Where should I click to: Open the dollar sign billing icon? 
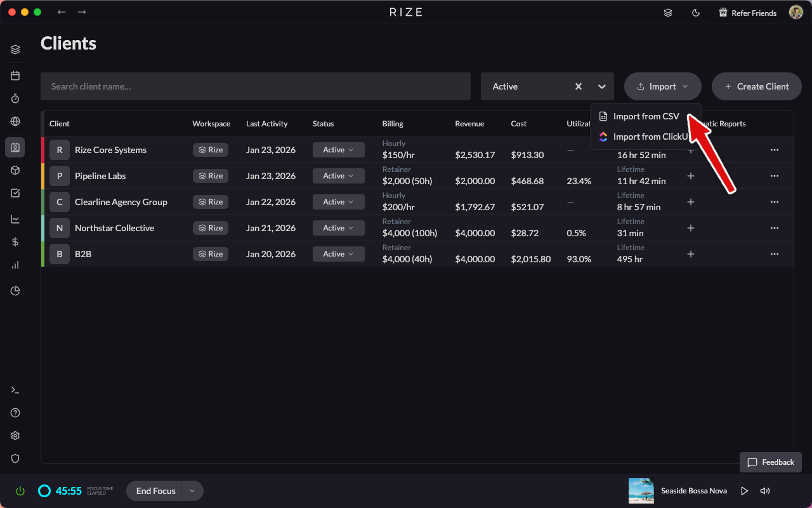(15, 242)
